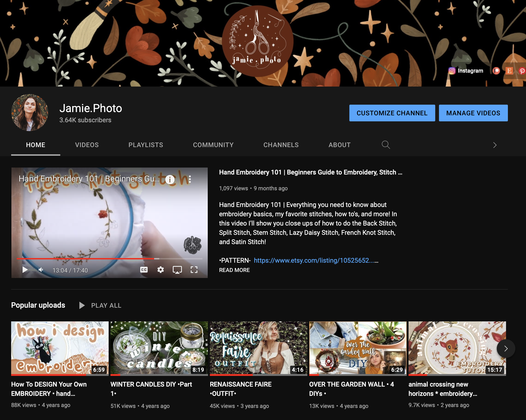This screenshot has width=526, height=420.
Task: Show video info card icon
Action: coord(170,180)
